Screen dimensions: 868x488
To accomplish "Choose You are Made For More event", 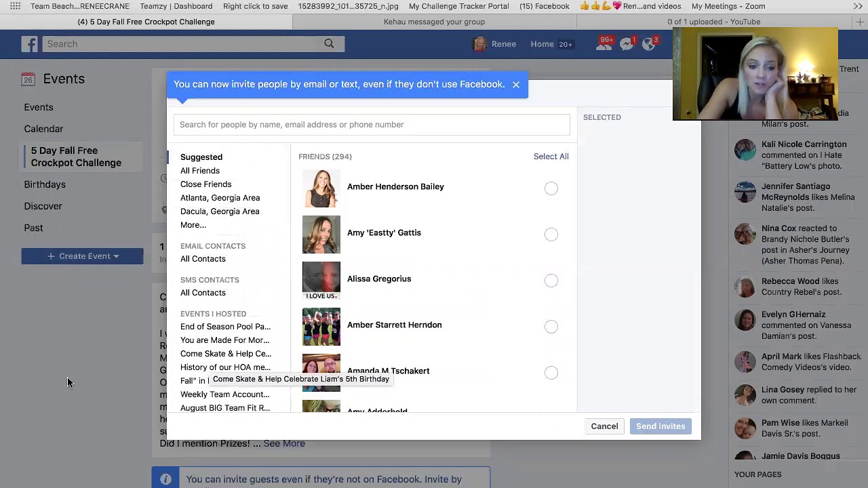I will [x=224, y=340].
